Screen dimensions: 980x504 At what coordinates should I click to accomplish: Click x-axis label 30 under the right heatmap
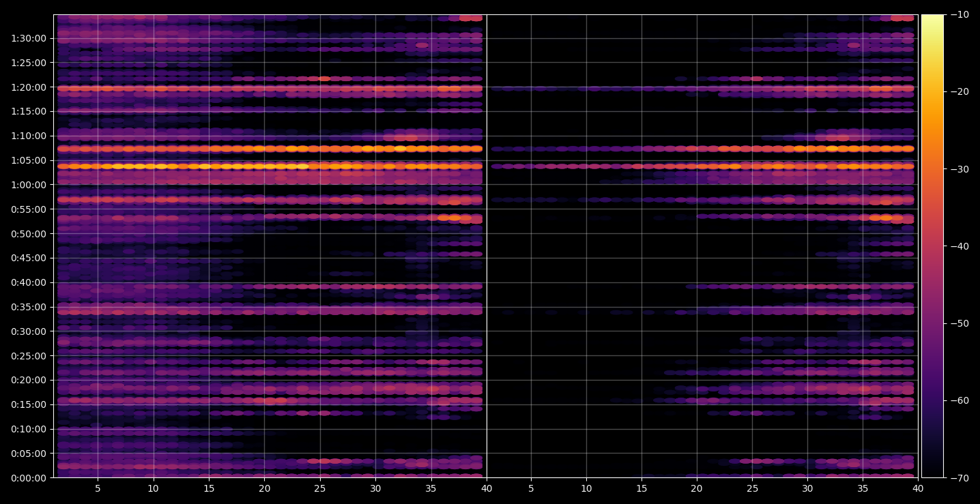pos(807,488)
